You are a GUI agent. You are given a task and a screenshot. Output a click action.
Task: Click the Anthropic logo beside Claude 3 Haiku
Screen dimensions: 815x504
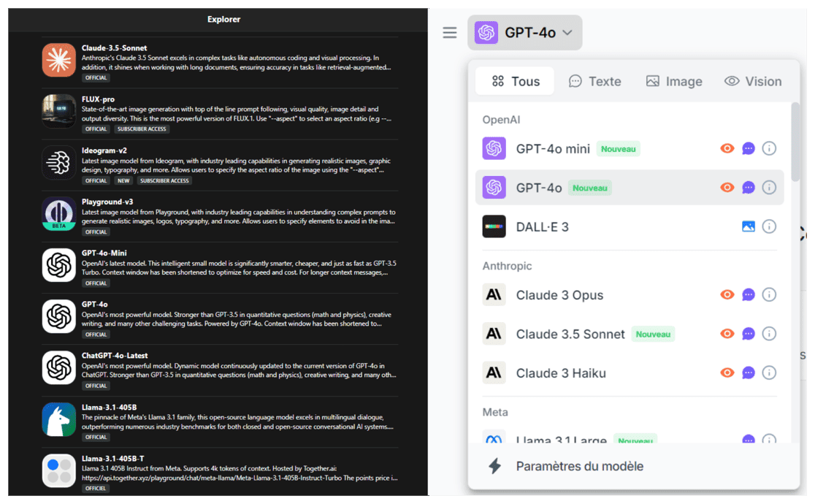coord(494,373)
